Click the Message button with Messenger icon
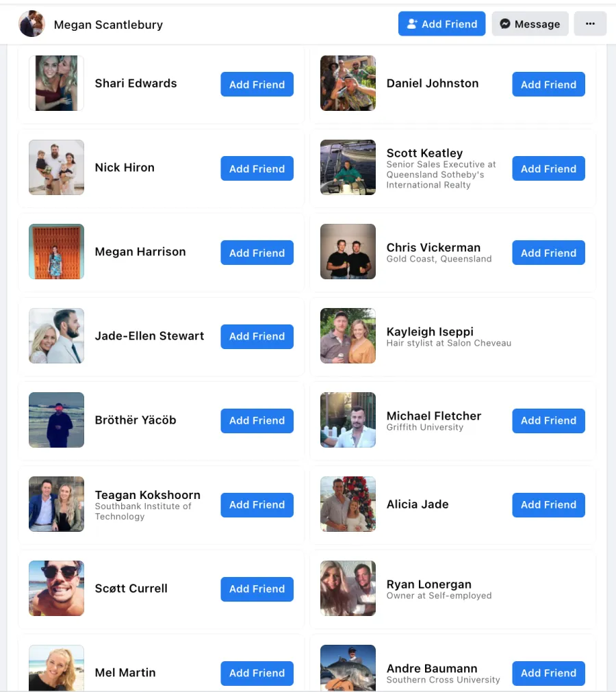616x692 pixels. (530, 24)
